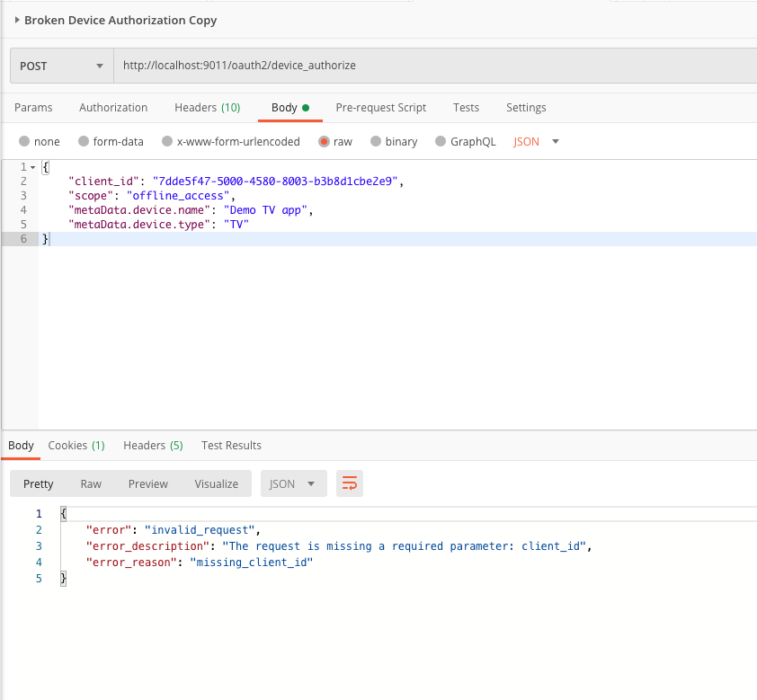Open the response language dropdown
The height and width of the screenshot is (700, 757).
tap(293, 483)
